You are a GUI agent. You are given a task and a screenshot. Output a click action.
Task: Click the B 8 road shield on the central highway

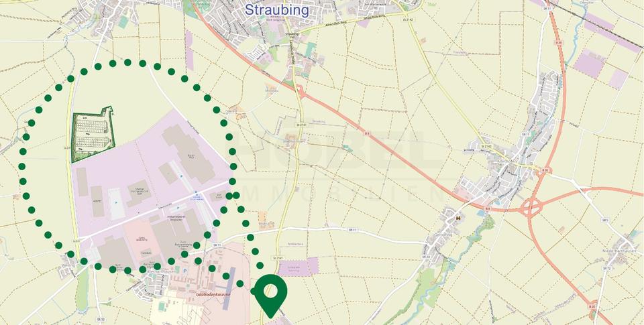point(368,133)
